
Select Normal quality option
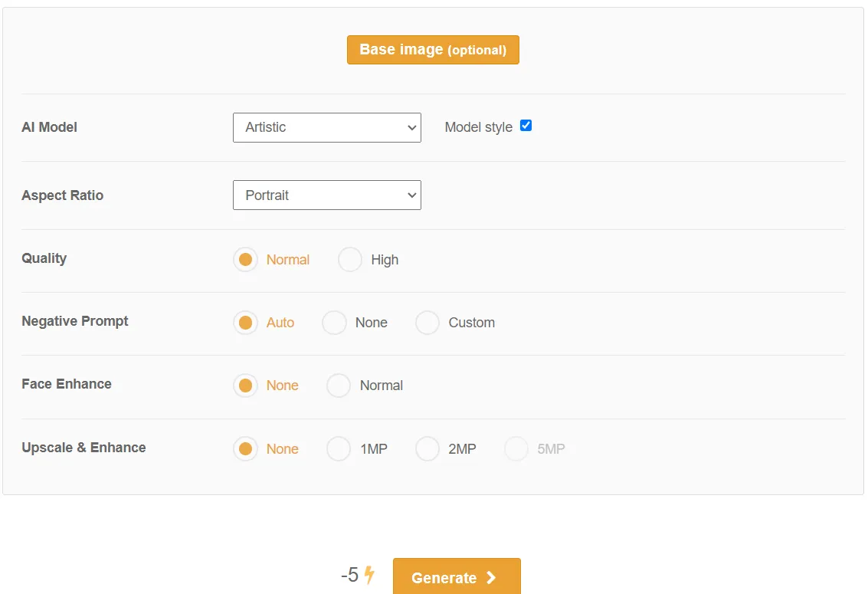tap(245, 260)
